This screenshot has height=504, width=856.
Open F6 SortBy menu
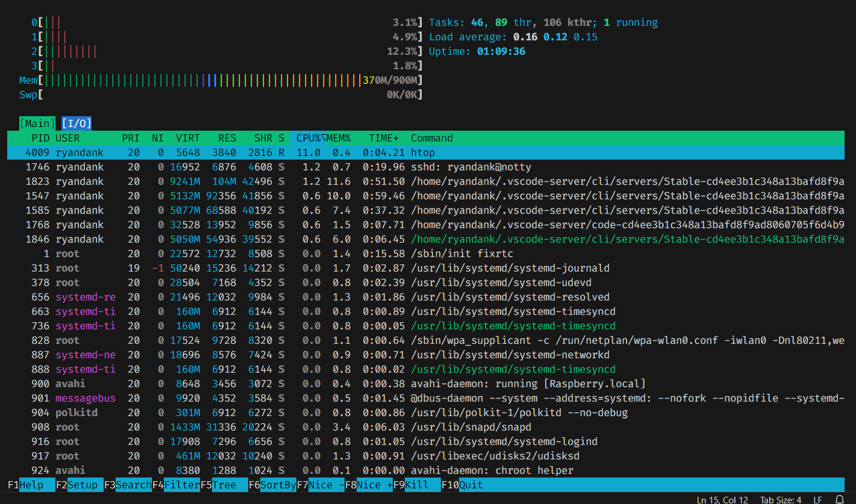click(x=272, y=485)
